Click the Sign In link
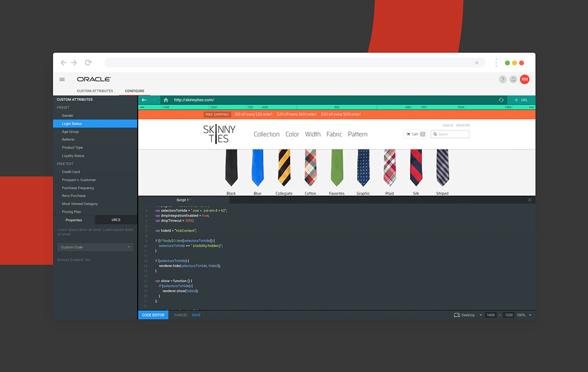This screenshot has height=372, width=588. click(x=448, y=126)
